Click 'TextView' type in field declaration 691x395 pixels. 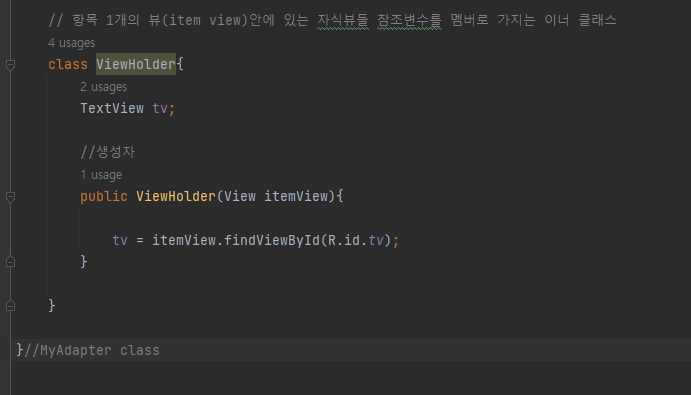pos(112,108)
